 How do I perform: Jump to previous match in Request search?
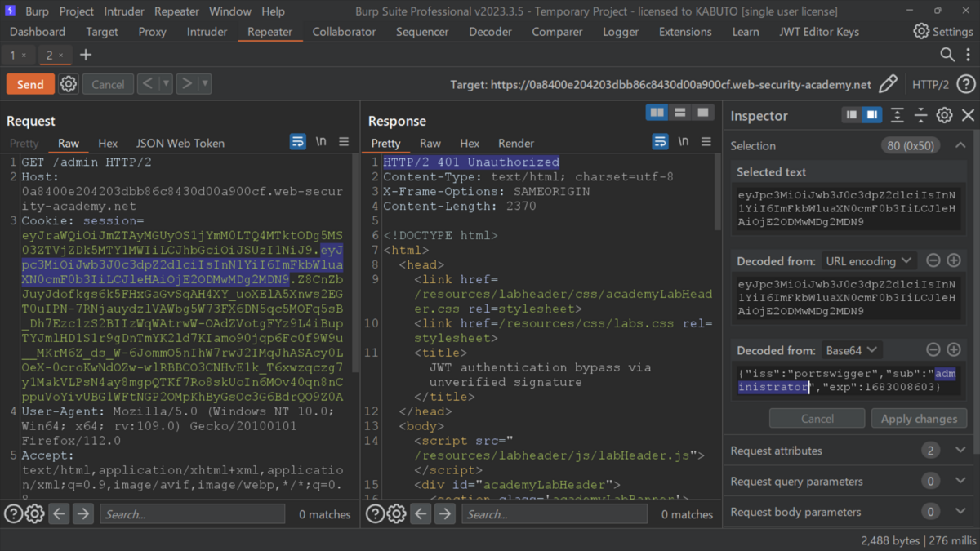pyautogui.click(x=59, y=514)
